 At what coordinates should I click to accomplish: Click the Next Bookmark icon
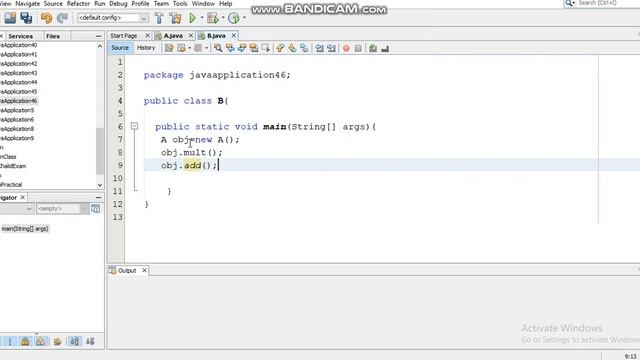tap(292, 48)
